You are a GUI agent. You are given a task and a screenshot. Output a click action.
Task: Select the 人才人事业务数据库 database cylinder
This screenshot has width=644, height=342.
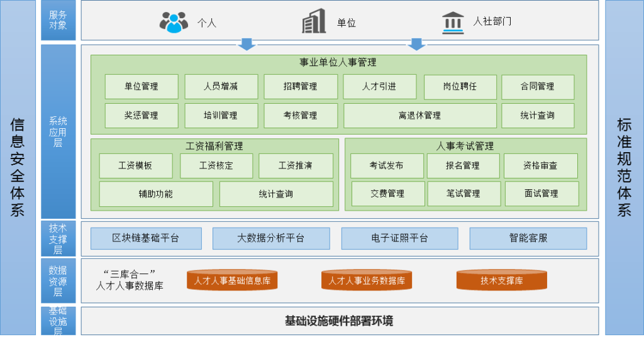(366, 280)
